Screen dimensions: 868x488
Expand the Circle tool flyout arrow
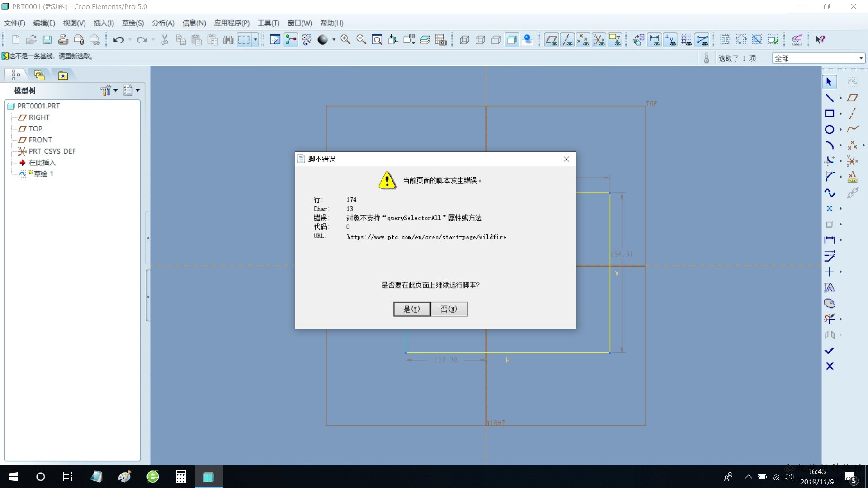pos(840,130)
